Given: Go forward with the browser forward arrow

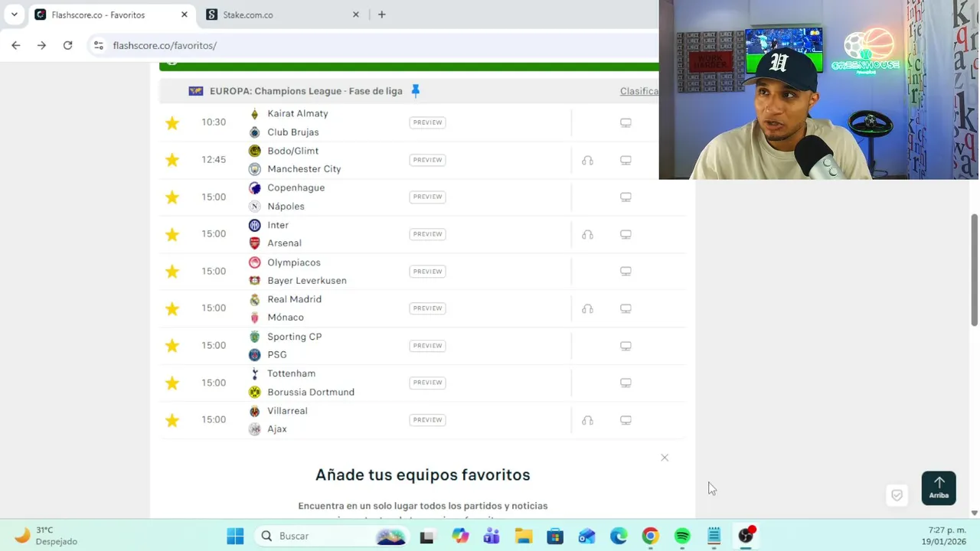Looking at the screenshot, I should point(41,45).
